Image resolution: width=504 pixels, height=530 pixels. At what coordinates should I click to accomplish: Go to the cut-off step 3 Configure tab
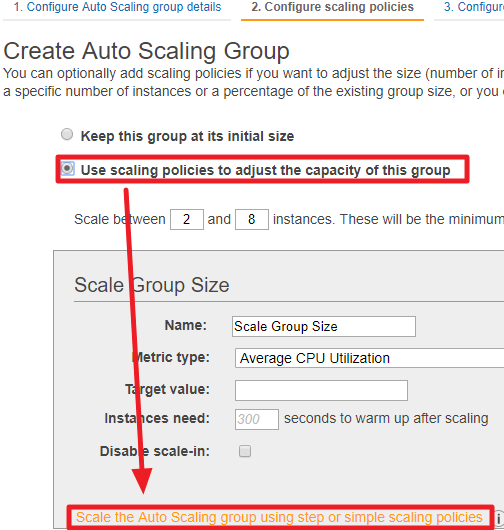click(x=474, y=7)
